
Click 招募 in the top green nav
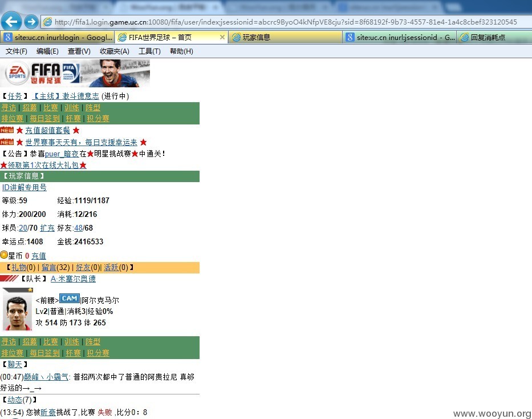tap(30, 108)
